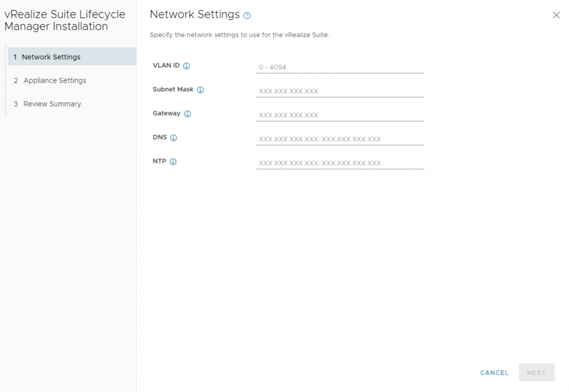Screen dimensions: 569x392
Task: Open the VLAN ID info tooltip icon
Action: (187, 66)
